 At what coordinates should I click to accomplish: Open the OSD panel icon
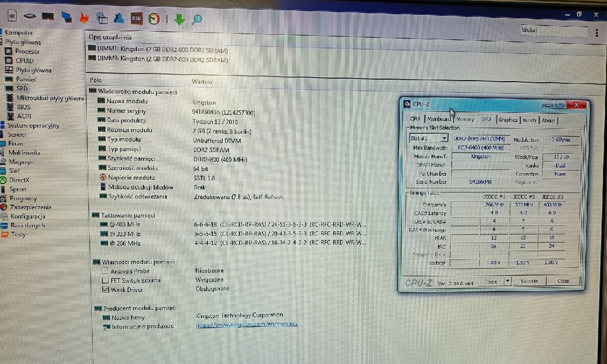point(136,18)
